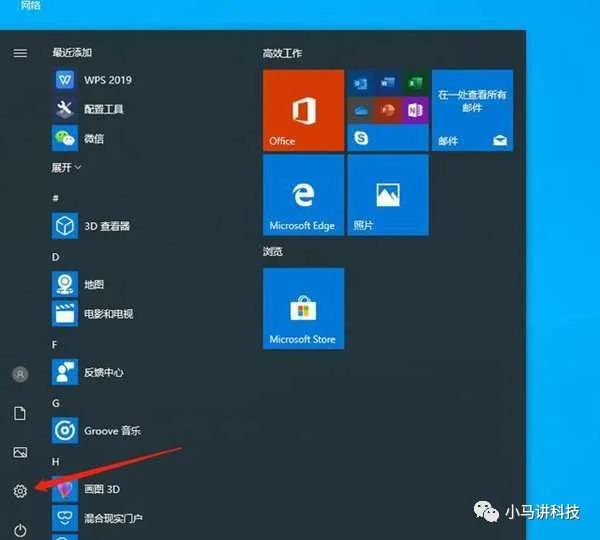Click the 网络 desktop icon label
600x540 pixels.
pyautogui.click(x=31, y=5)
